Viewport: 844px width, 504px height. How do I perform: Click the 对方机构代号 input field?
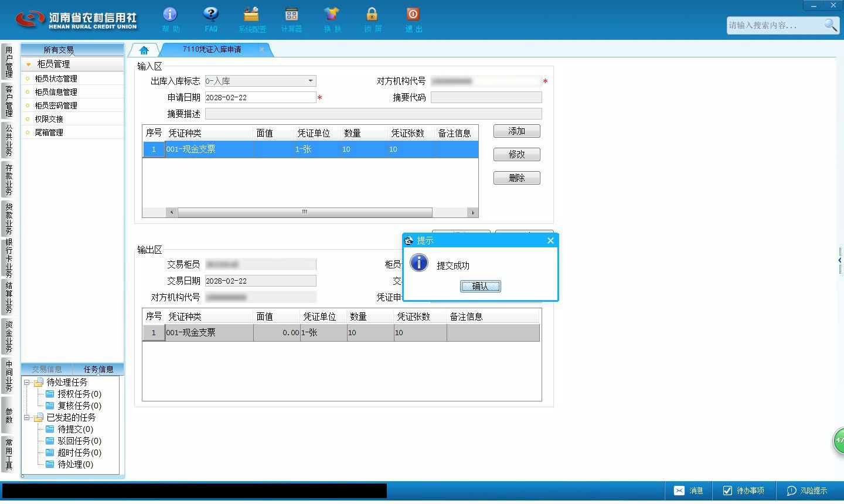[x=486, y=81]
